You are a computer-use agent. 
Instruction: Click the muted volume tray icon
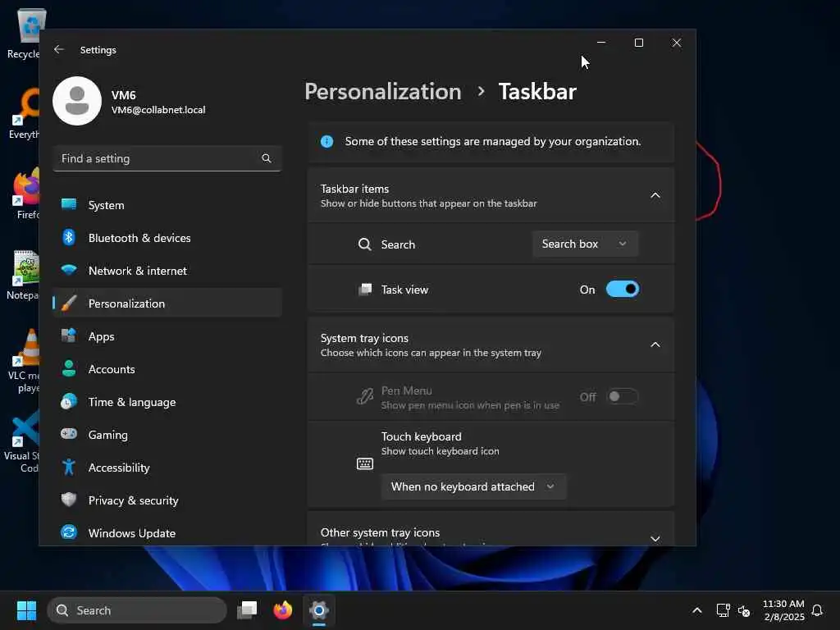(x=744, y=610)
